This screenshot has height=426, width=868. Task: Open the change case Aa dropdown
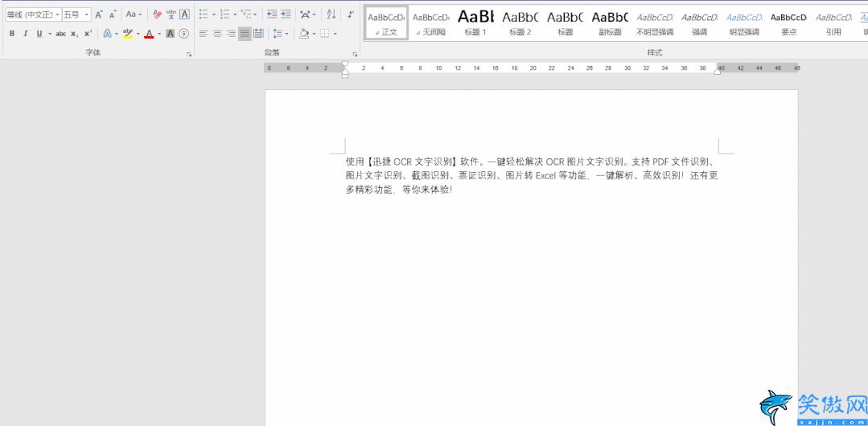134,14
